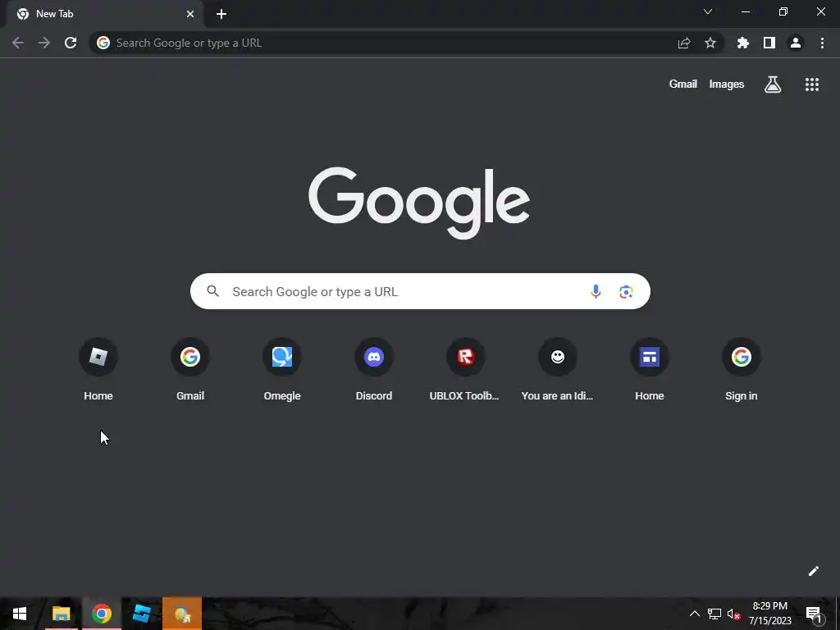
Task: Open the UBLOX Toolbox shortcut
Action: [466, 357]
